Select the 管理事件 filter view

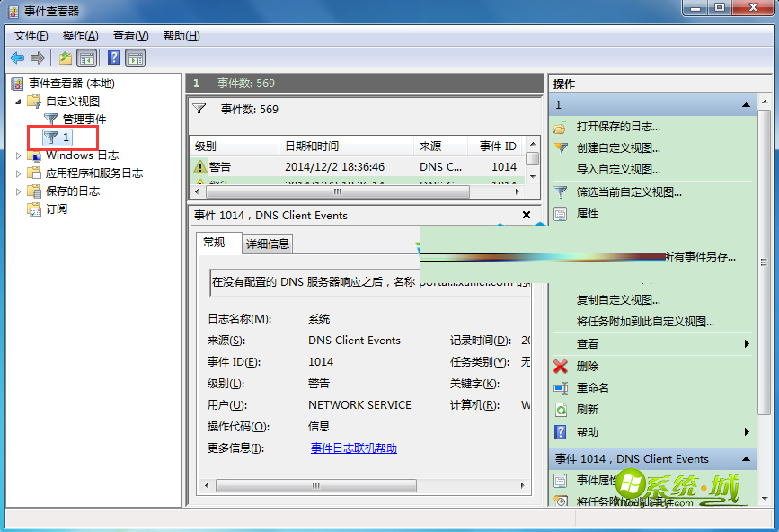tap(84, 119)
